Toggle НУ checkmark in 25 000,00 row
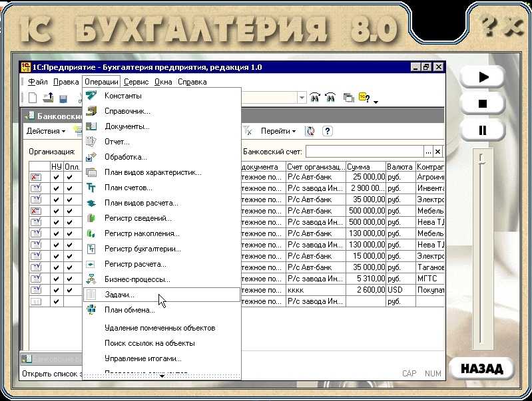This screenshot has width=532, height=401. 57,177
